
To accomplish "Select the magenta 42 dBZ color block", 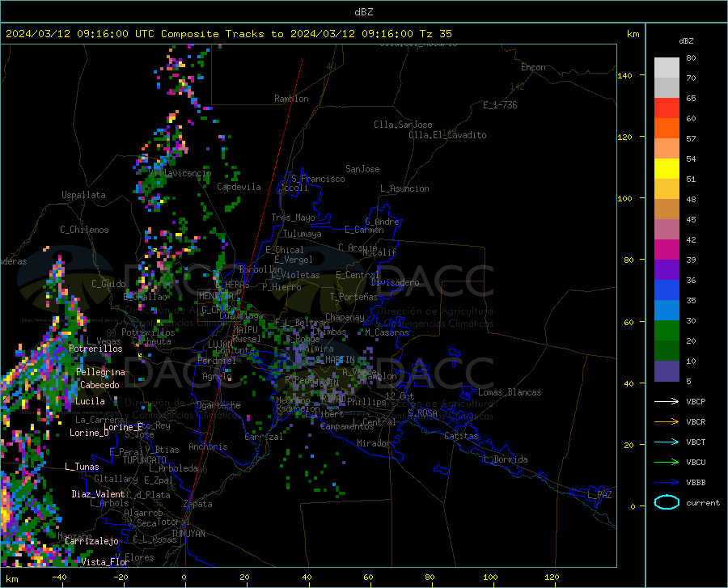I will pos(667,250).
